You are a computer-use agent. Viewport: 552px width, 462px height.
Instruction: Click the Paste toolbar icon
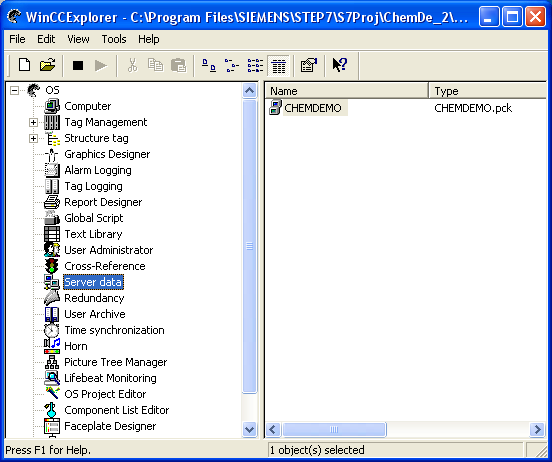(178, 65)
